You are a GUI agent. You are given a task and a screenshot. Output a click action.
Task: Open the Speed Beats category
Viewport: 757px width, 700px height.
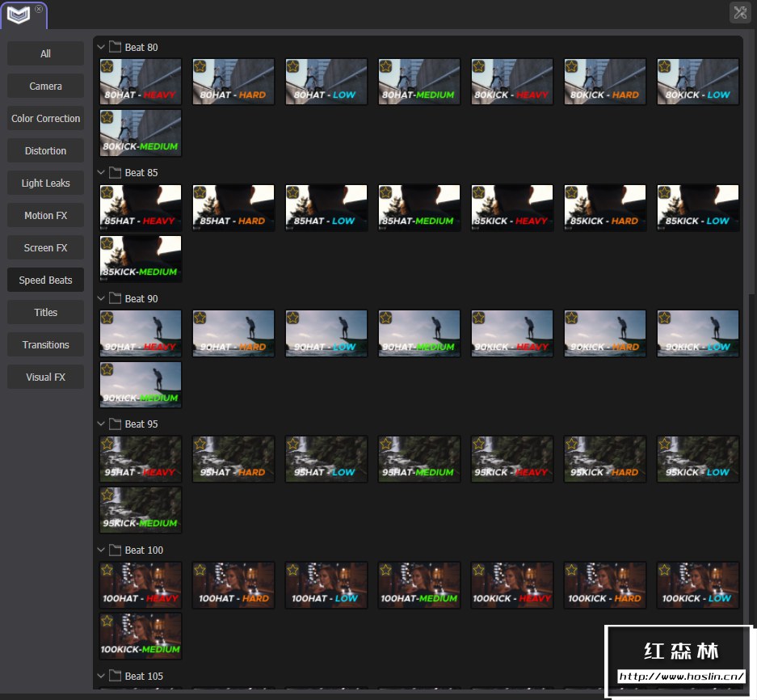45,280
